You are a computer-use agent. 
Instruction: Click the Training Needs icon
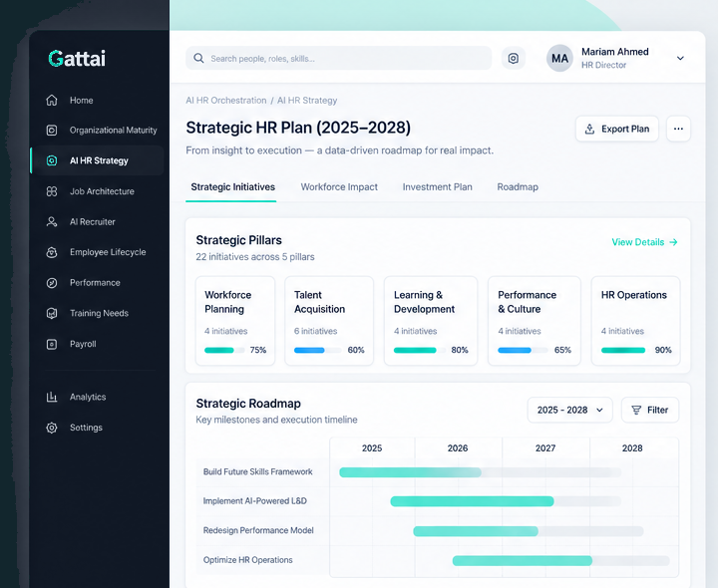coord(52,314)
